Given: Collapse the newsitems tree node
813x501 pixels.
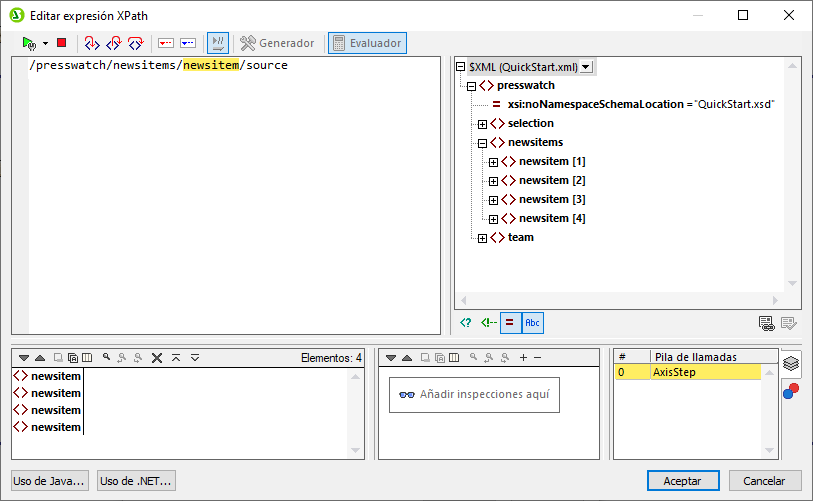Looking at the screenshot, I should point(482,143).
